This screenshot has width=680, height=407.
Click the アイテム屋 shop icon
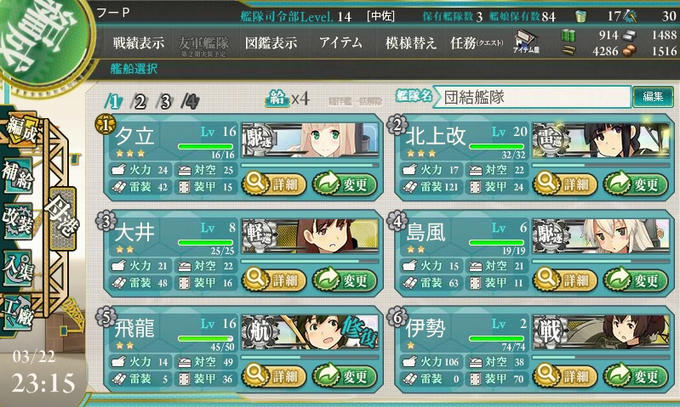pyautogui.click(x=526, y=42)
